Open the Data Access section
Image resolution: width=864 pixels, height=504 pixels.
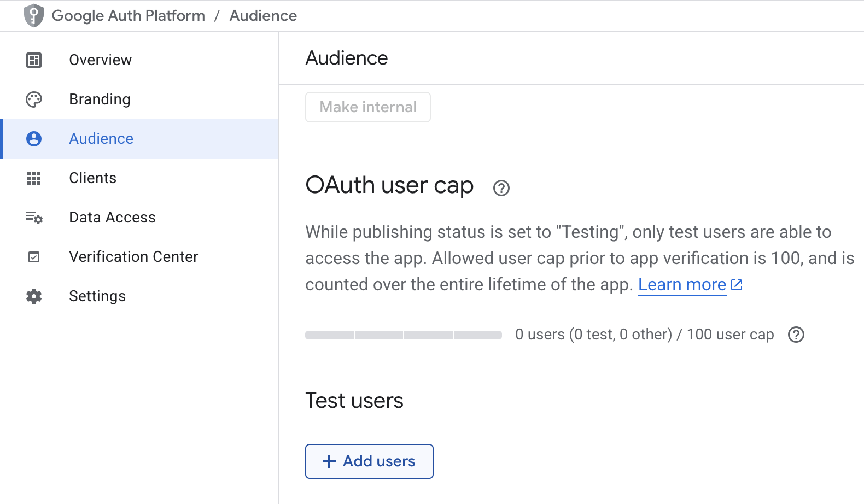(x=140, y=218)
